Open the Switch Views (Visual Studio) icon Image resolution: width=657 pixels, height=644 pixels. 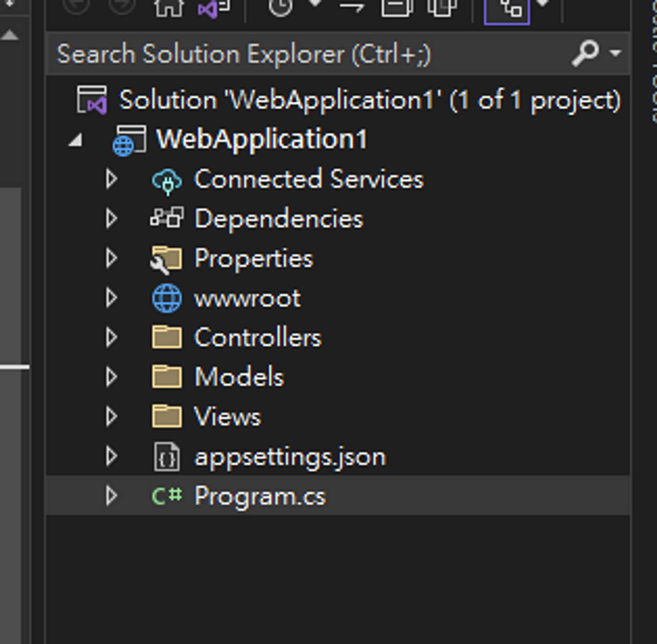tap(209, 8)
